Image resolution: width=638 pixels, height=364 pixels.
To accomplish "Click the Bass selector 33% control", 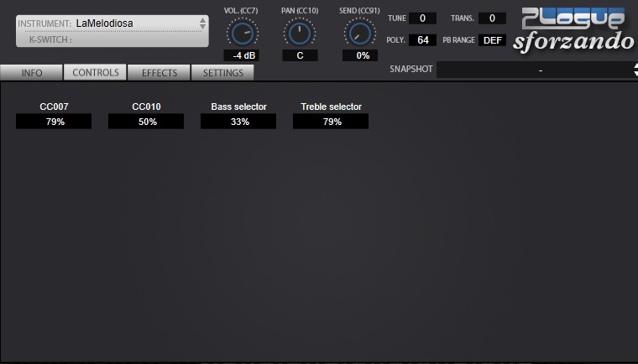I will [238, 122].
